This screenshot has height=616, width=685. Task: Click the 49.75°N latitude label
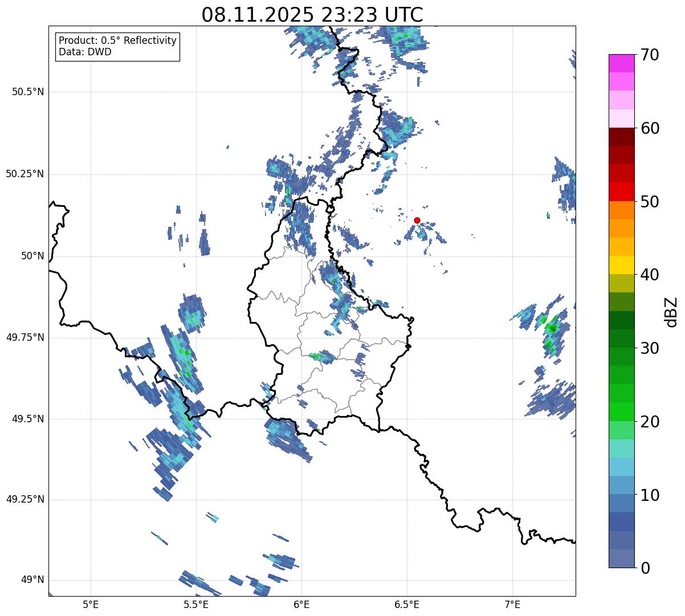(25, 337)
